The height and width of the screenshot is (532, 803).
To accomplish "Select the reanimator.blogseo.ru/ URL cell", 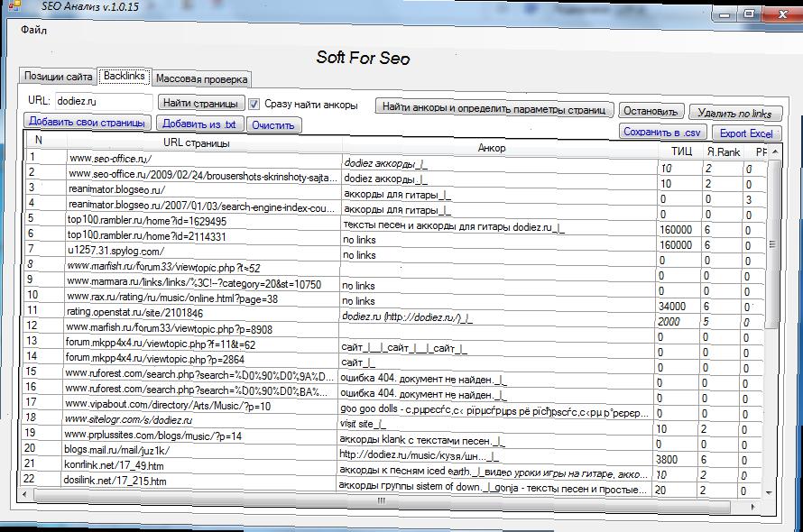I will tap(204, 189).
